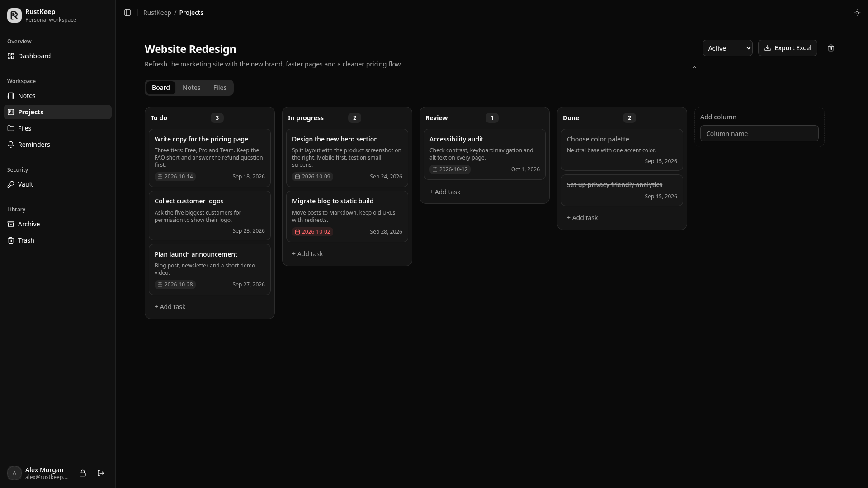Click RustKeep breadcrumb link
The height and width of the screenshot is (488, 868).
[157, 13]
